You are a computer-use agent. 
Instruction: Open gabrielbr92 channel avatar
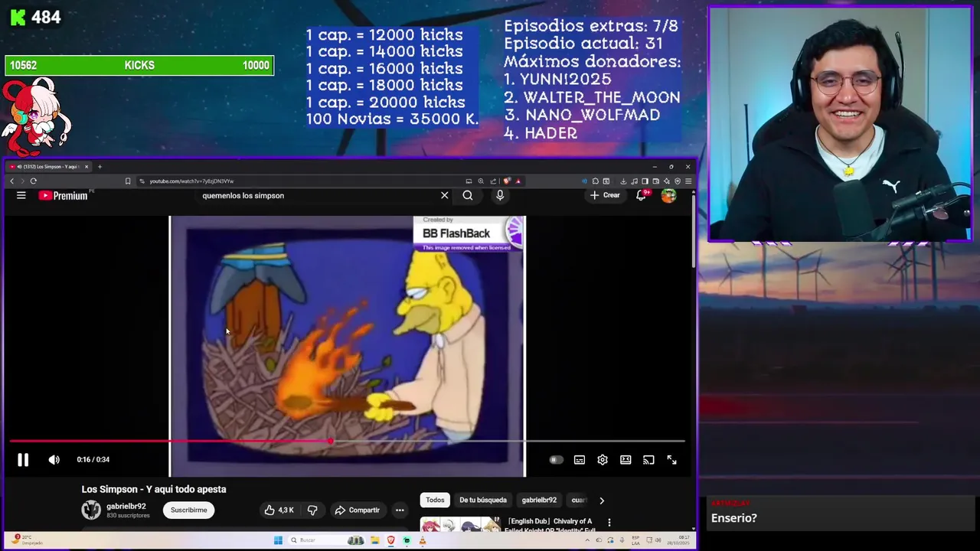tap(91, 510)
